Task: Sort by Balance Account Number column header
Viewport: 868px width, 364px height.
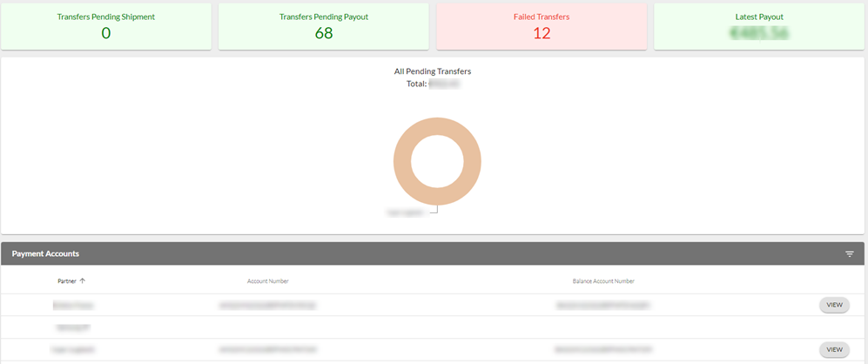Action: pos(603,281)
